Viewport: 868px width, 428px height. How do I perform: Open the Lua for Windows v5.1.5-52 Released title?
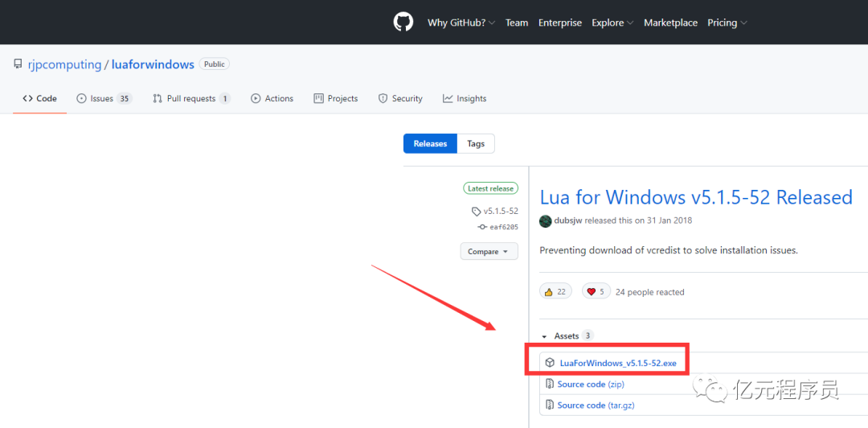(x=696, y=197)
